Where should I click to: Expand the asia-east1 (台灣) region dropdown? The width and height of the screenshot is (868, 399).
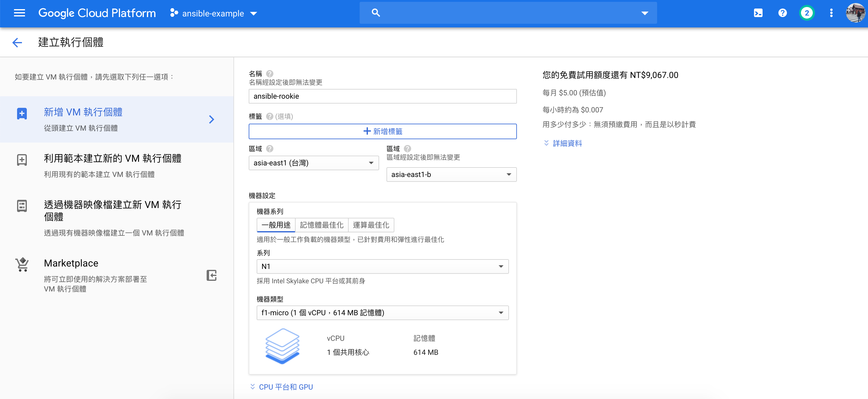[314, 163]
